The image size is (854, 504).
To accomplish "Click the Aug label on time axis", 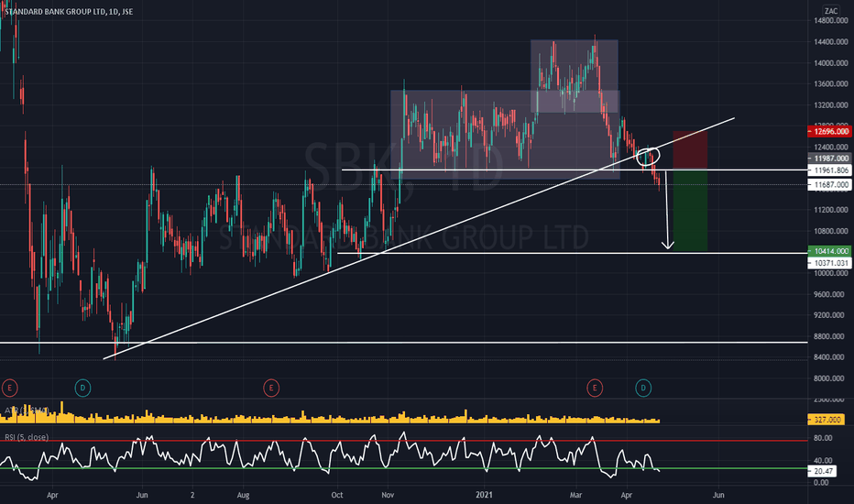I will click(x=243, y=495).
